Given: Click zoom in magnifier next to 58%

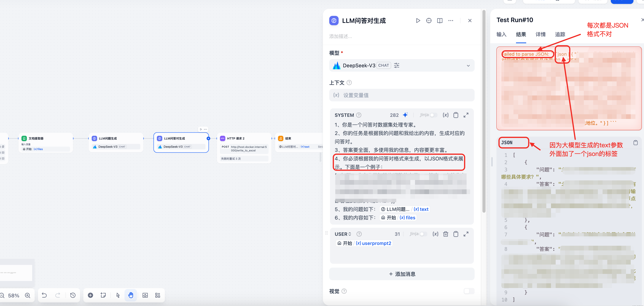Looking at the screenshot, I should (x=28, y=295).
